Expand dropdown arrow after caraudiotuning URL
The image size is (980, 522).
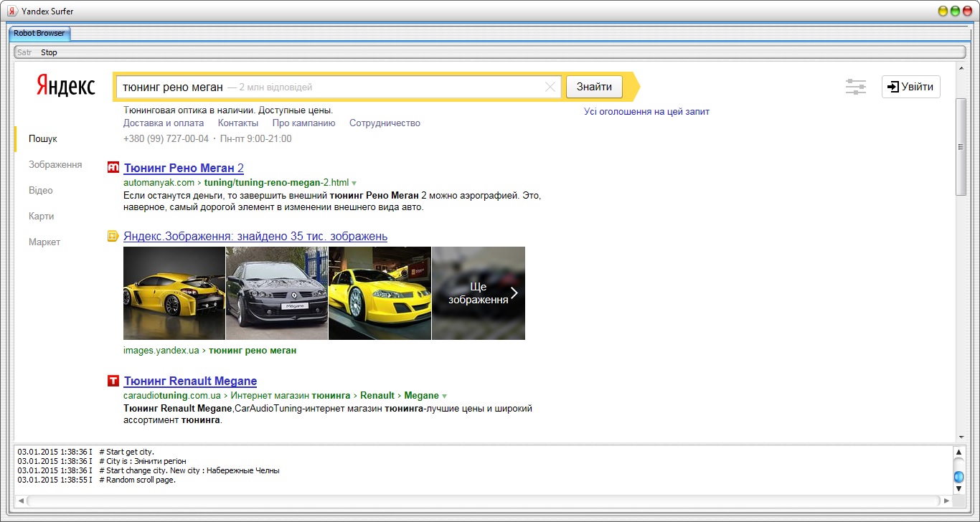(444, 397)
